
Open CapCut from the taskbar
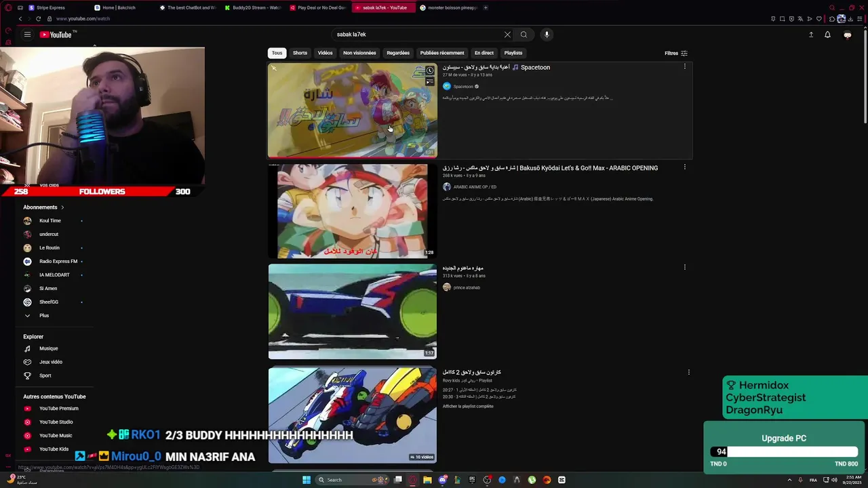(x=561, y=480)
